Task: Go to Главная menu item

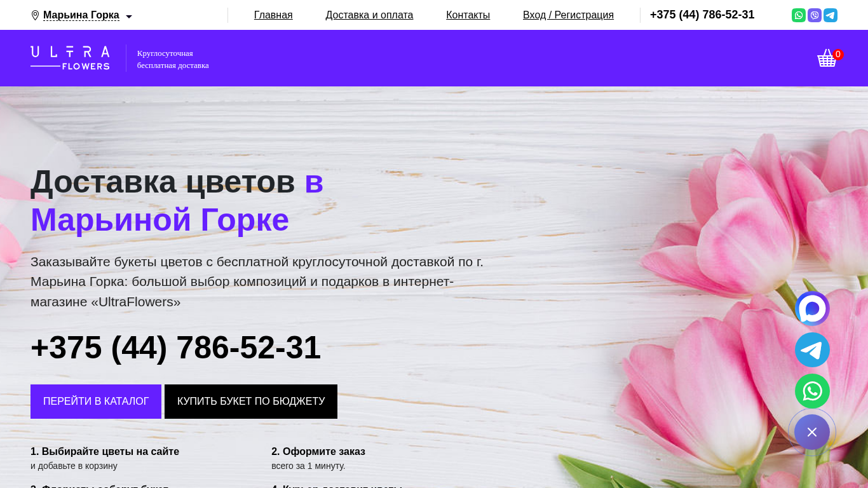Action: pyautogui.click(x=273, y=15)
